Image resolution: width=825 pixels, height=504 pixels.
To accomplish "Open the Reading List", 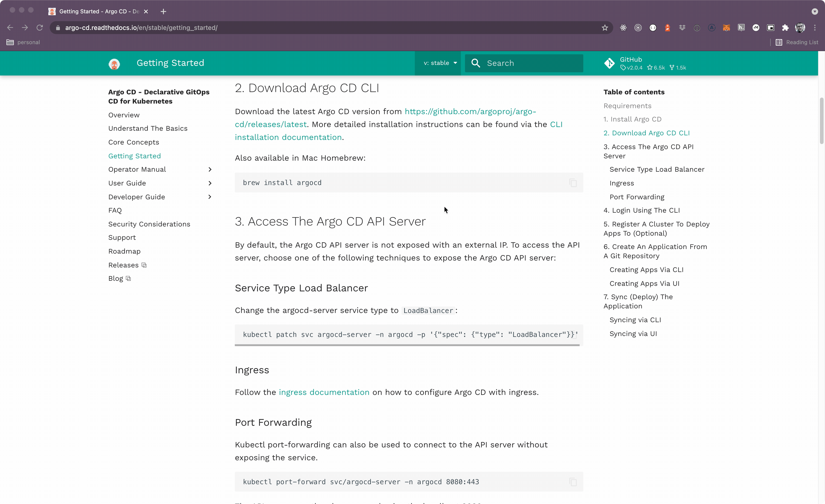I will tap(797, 42).
